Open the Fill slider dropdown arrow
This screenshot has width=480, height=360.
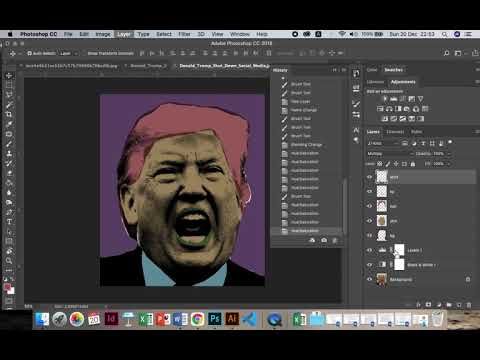point(449,164)
